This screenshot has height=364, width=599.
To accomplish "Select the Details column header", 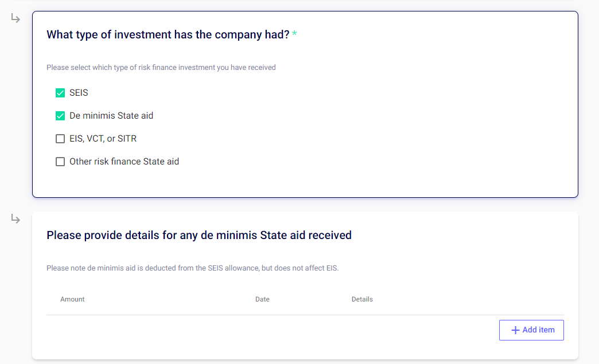I will [362, 299].
